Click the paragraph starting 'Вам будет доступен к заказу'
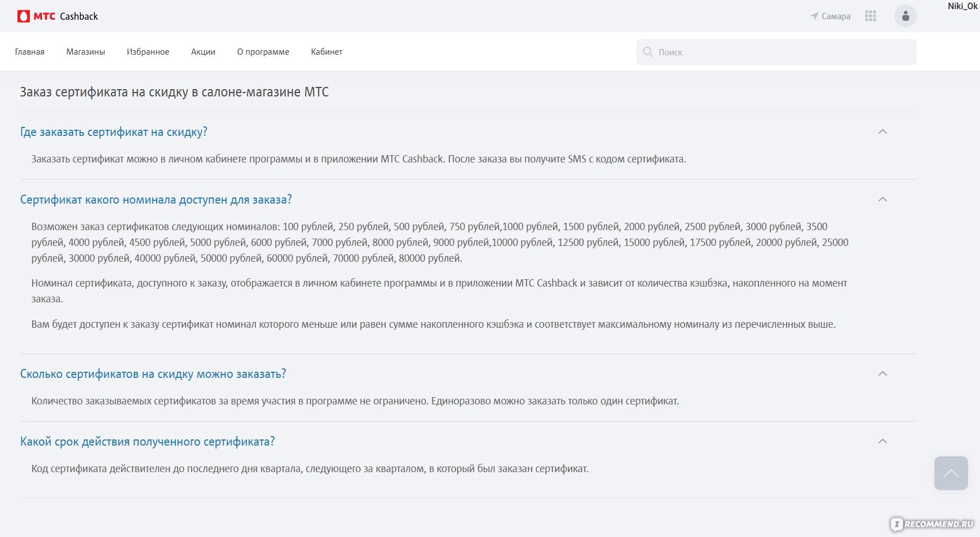Screen dimensions: 980x537 [434, 324]
